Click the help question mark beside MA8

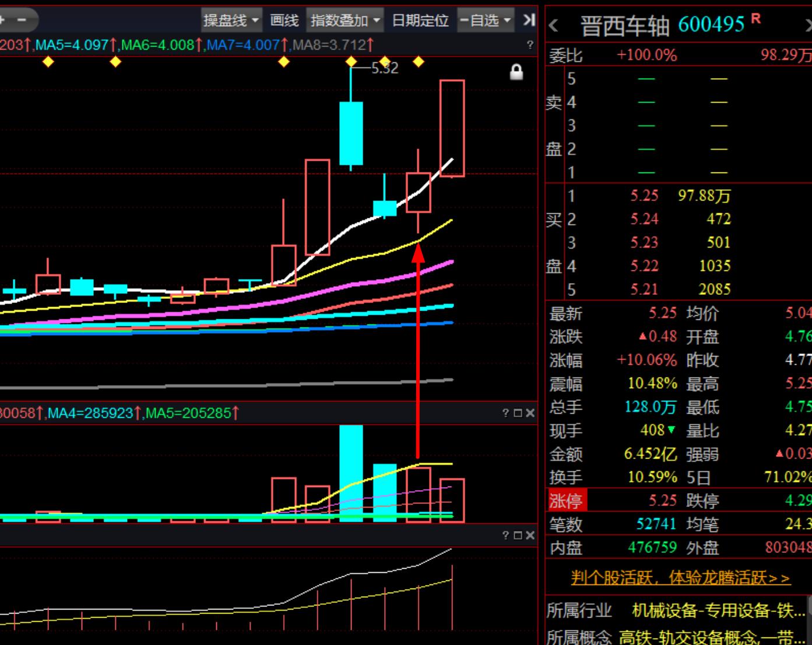[530, 45]
